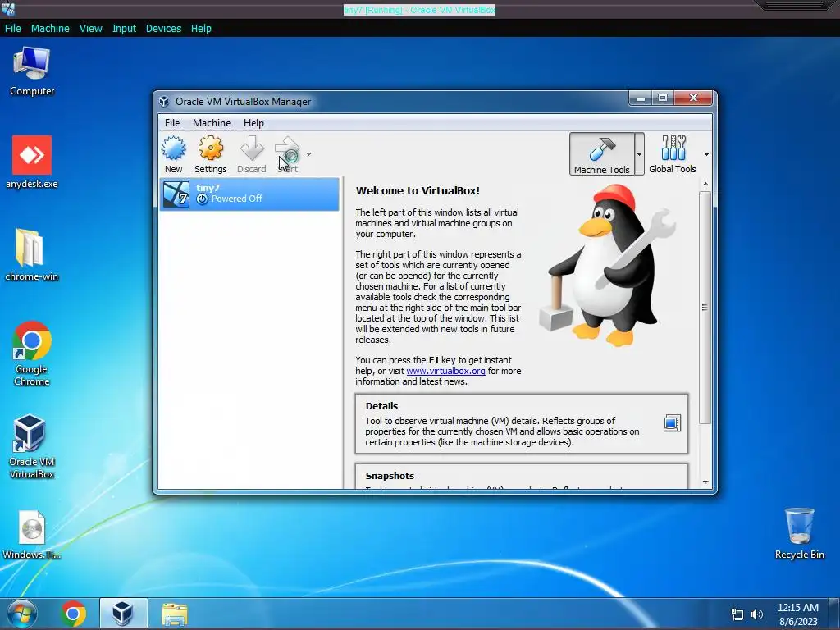Click the Powered Off status text
The width and height of the screenshot is (840, 630).
click(237, 199)
